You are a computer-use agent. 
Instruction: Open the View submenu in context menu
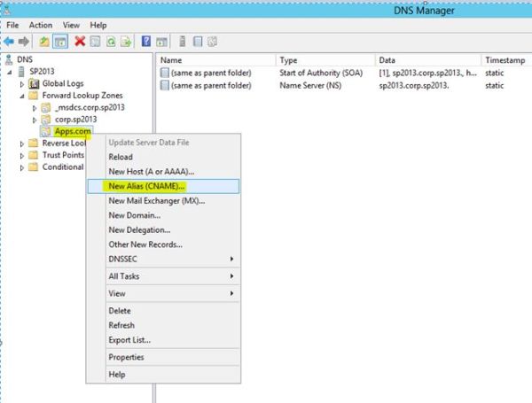click(163, 293)
